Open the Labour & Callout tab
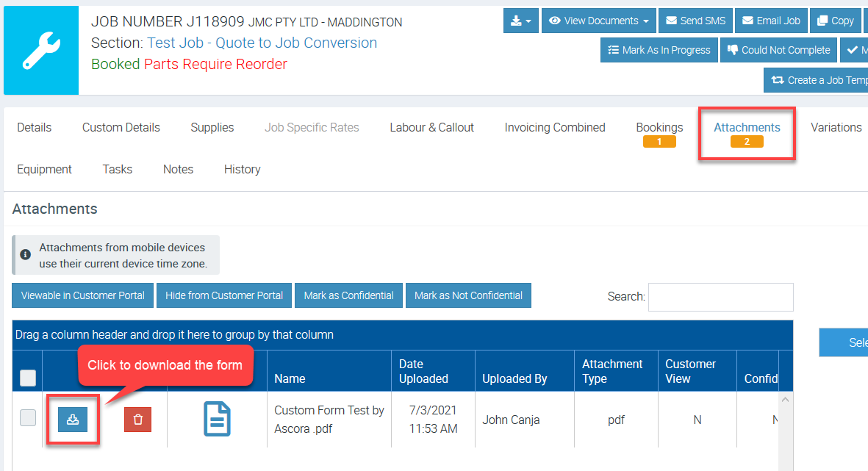The width and height of the screenshot is (868, 471). [431, 128]
